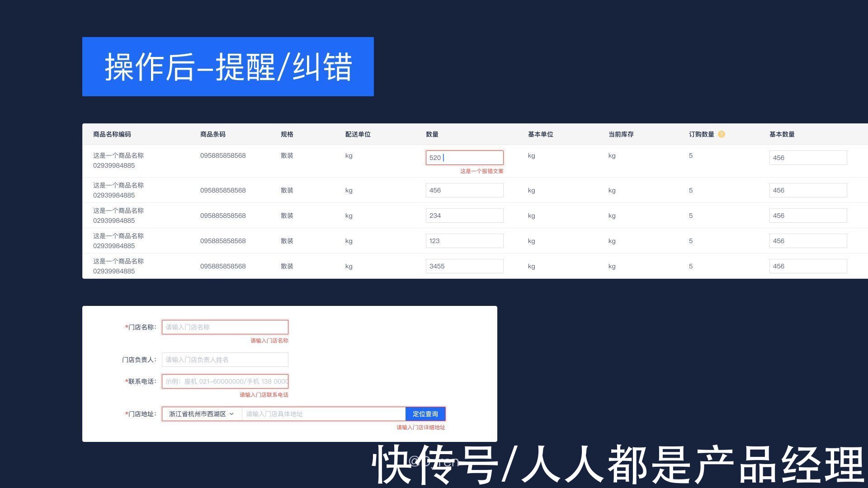This screenshot has height=488, width=868.
Task: Click the *联系电话: form label
Action: tap(141, 381)
